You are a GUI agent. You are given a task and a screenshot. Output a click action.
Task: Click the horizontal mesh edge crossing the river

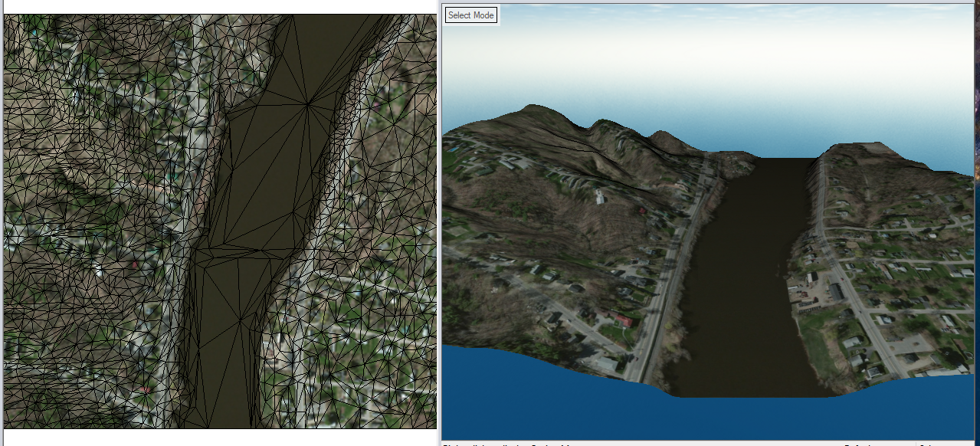tap(245, 250)
